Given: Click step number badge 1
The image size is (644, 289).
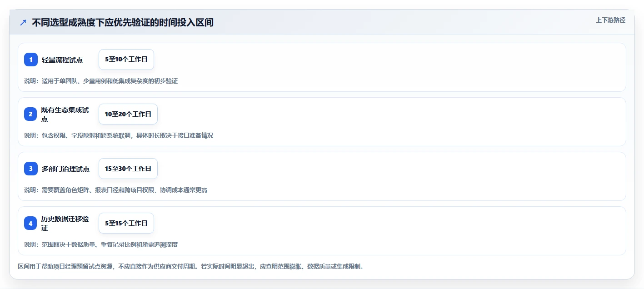Looking at the screenshot, I should [31, 60].
